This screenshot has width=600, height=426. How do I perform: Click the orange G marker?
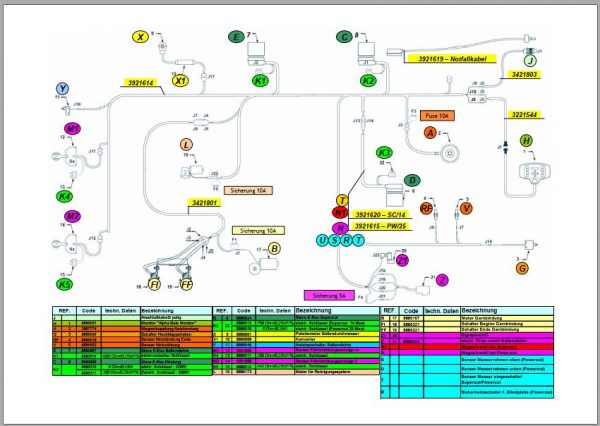[522, 268]
